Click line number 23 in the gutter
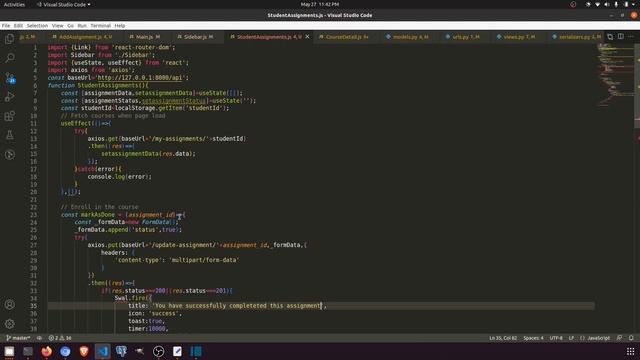640x360 pixels. 33,215
